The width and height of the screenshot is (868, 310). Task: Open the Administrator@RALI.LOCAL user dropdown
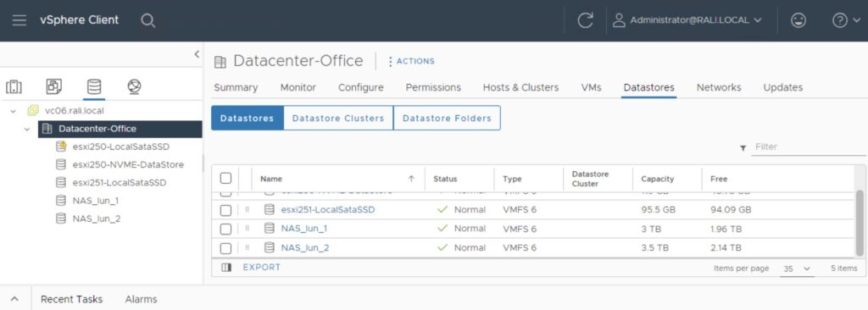tap(687, 20)
